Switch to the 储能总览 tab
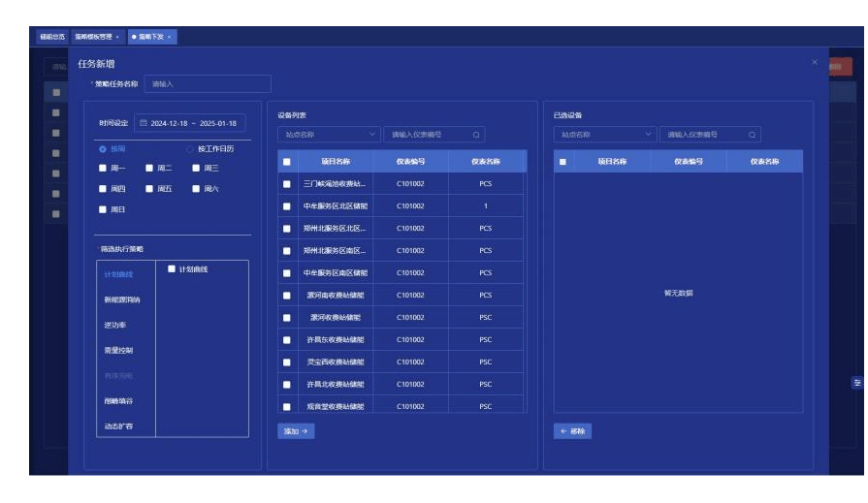This screenshot has height=503, width=868. tap(52, 37)
